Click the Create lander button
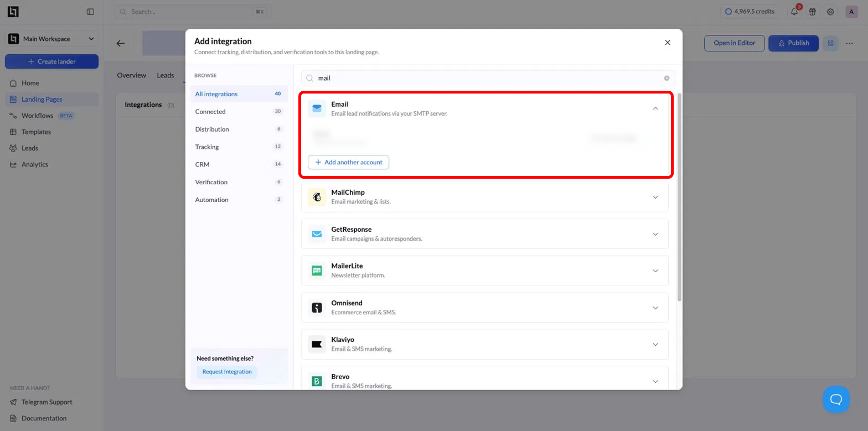Image resolution: width=868 pixels, height=431 pixels. pos(51,61)
